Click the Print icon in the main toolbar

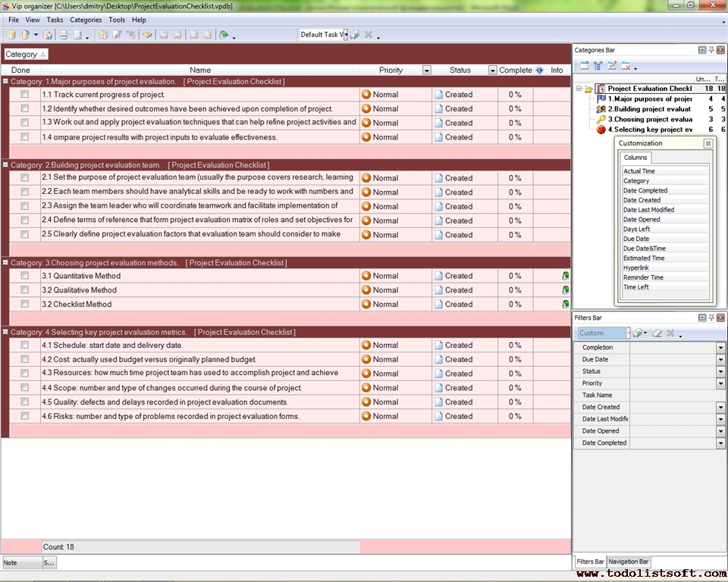[64, 35]
